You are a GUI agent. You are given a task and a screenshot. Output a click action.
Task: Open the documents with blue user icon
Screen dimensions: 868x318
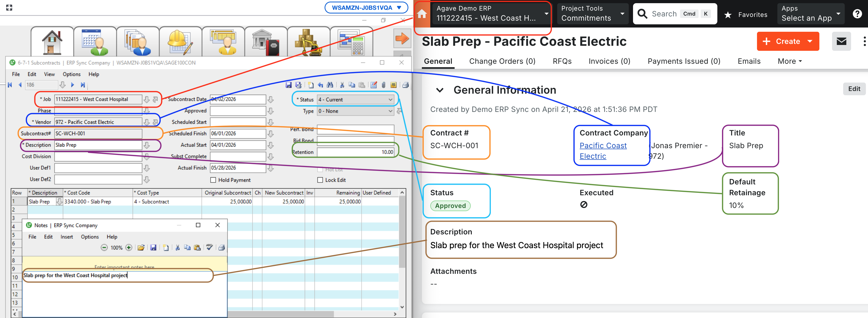pos(138,42)
